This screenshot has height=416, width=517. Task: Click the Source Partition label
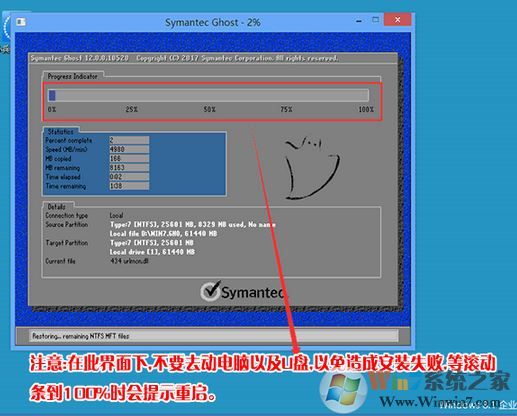[67, 225]
